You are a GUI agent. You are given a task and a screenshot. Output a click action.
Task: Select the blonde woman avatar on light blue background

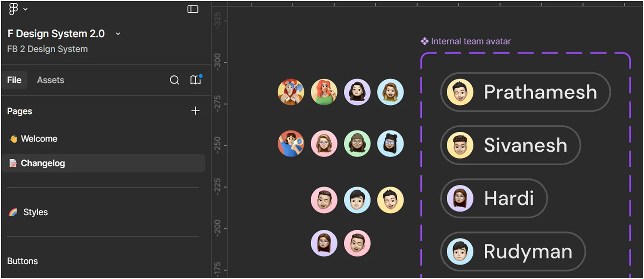[390, 92]
